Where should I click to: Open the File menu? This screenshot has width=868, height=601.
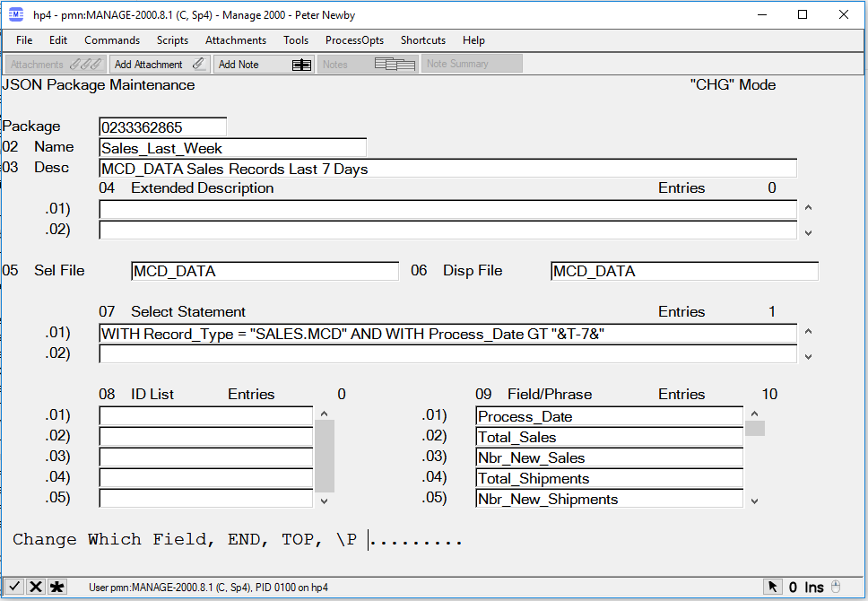pos(24,40)
